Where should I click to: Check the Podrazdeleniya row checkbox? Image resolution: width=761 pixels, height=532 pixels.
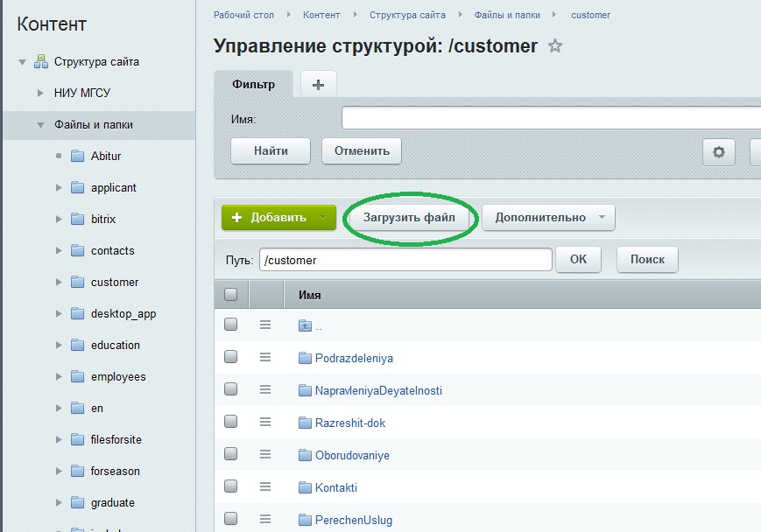click(x=230, y=356)
